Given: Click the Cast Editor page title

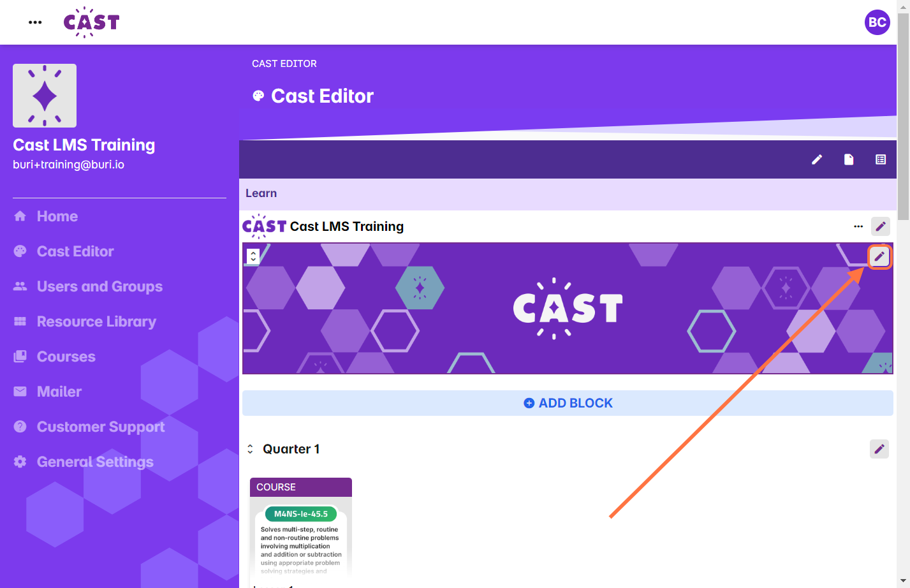Looking at the screenshot, I should 323,96.
